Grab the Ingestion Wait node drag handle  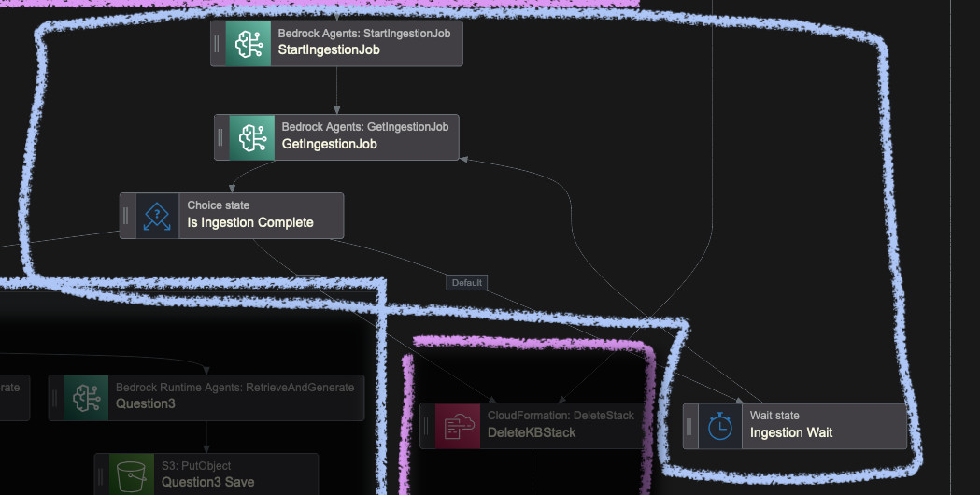tap(689, 426)
